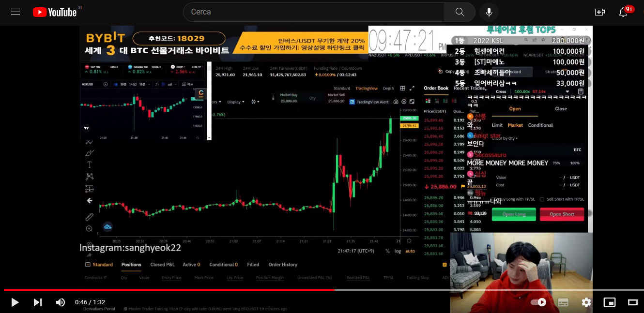Toggle subtitles captions button

(x=563, y=302)
